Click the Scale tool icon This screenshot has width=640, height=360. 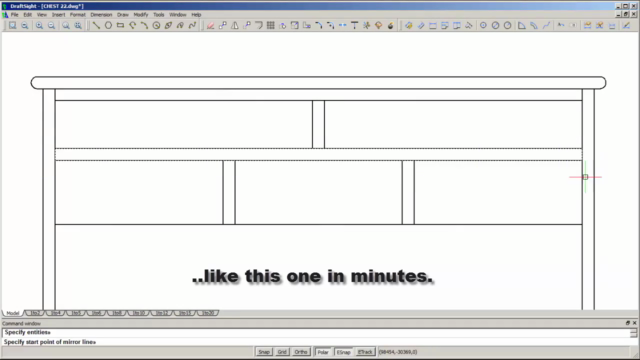(x=295, y=25)
